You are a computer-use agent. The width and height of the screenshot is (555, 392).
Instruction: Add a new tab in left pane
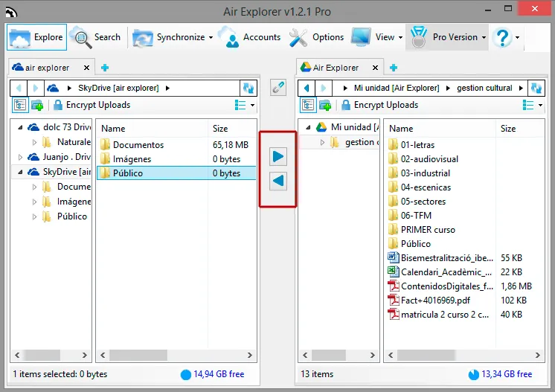pyautogui.click(x=105, y=68)
